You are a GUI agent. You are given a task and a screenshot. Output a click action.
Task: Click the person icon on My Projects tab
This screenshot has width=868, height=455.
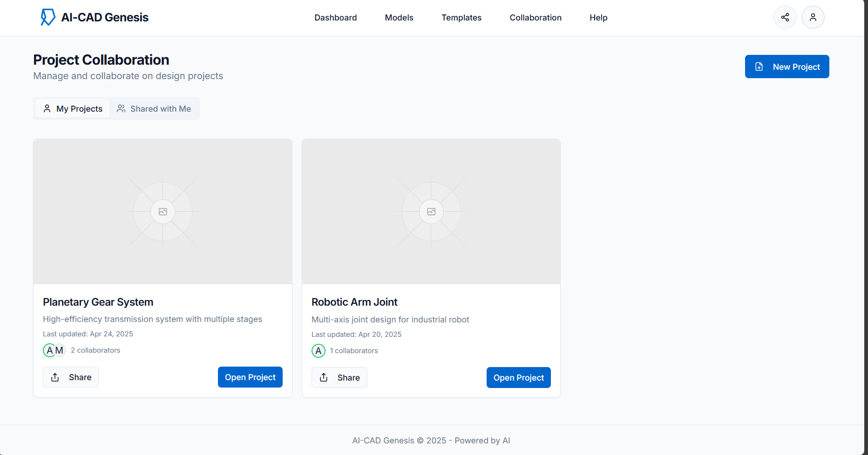click(47, 108)
